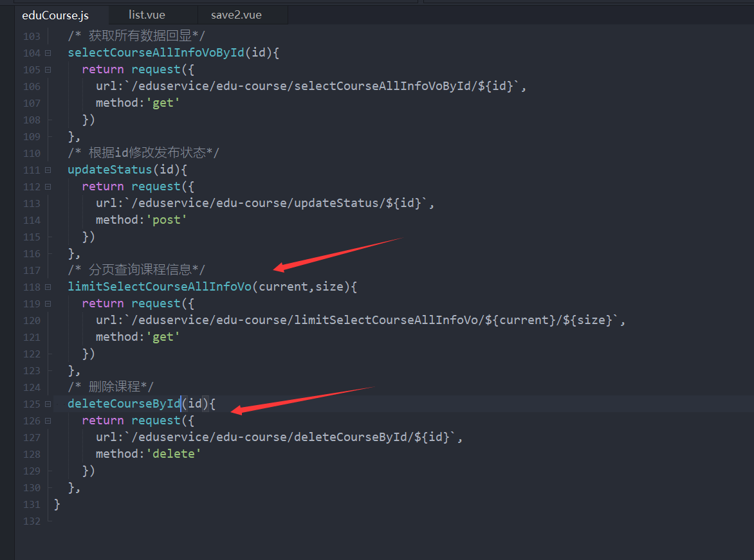The image size is (754, 560).
Task: Click the 'delete' method string
Action: pos(174,453)
